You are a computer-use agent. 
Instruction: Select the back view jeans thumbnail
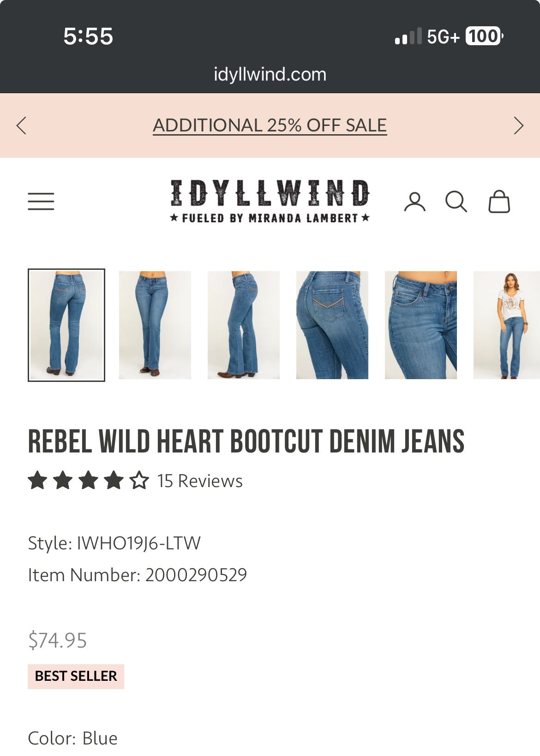click(x=66, y=325)
